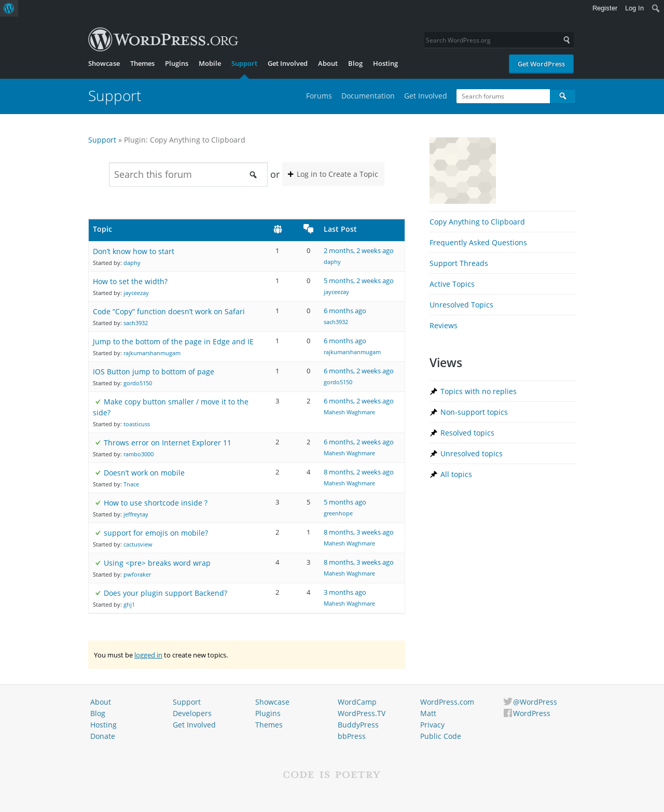Open topic IOS Button jump to bottom of page
Viewport: 664px width, 812px height.
point(154,372)
